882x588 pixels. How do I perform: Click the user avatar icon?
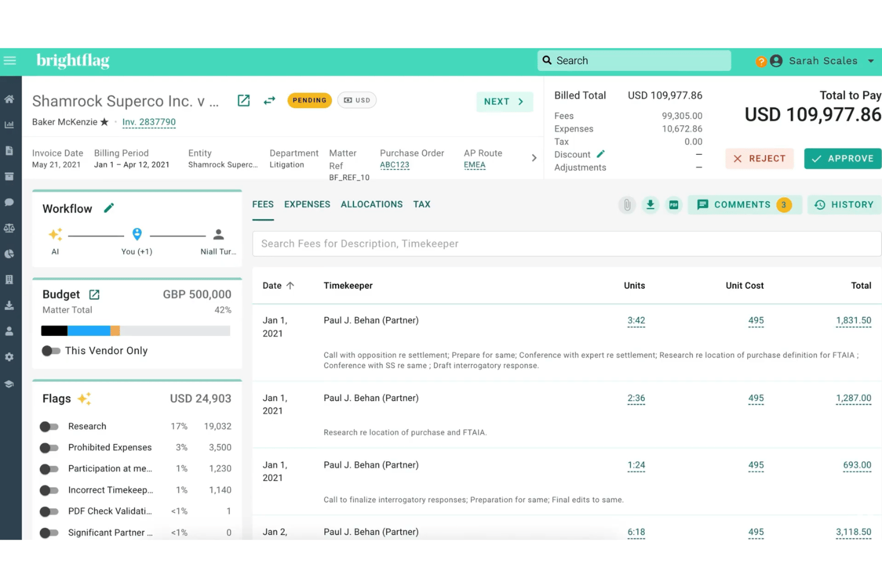pyautogui.click(x=776, y=61)
